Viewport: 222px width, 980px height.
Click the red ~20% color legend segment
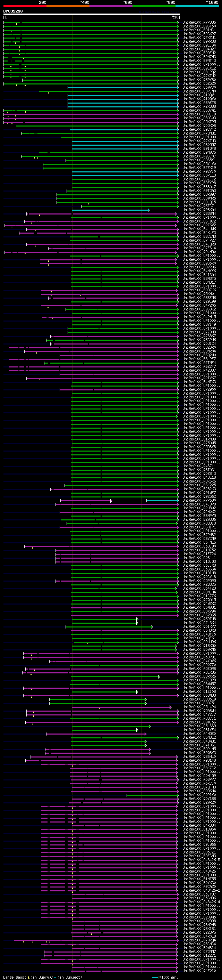(x=25, y=6)
